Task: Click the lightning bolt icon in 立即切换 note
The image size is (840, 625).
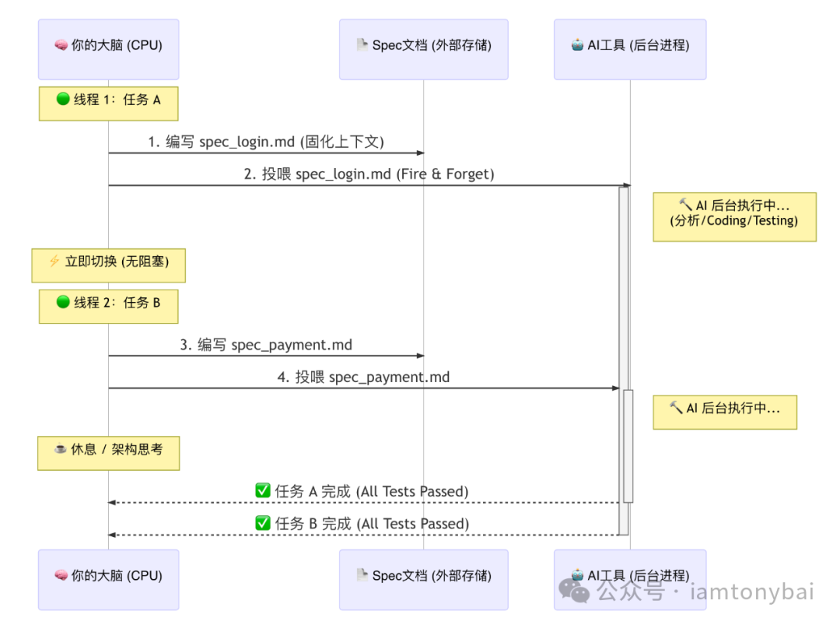Action: [54, 262]
